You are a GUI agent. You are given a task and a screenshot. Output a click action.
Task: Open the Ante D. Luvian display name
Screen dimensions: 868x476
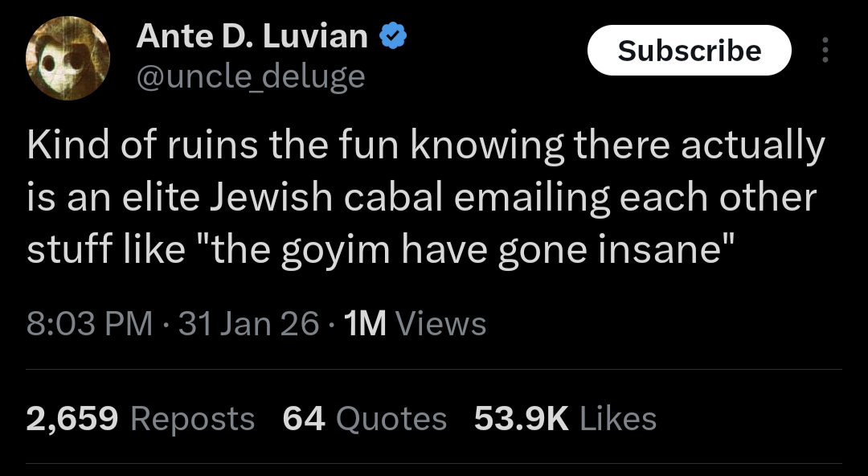coord(252,36)
